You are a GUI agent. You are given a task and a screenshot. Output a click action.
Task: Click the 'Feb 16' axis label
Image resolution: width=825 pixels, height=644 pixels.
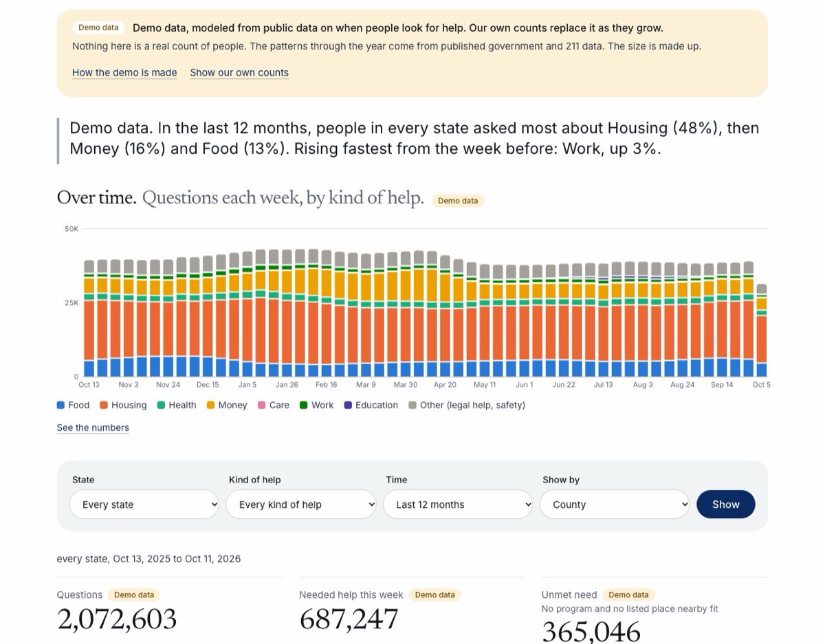pyautogui.click(x=327, y=385)
